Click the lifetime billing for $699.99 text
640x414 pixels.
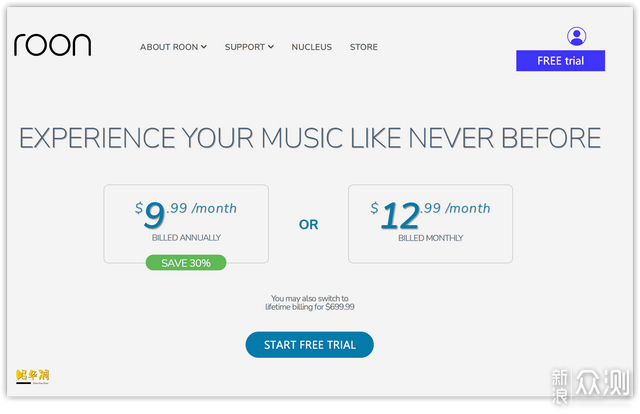(310, 307)
